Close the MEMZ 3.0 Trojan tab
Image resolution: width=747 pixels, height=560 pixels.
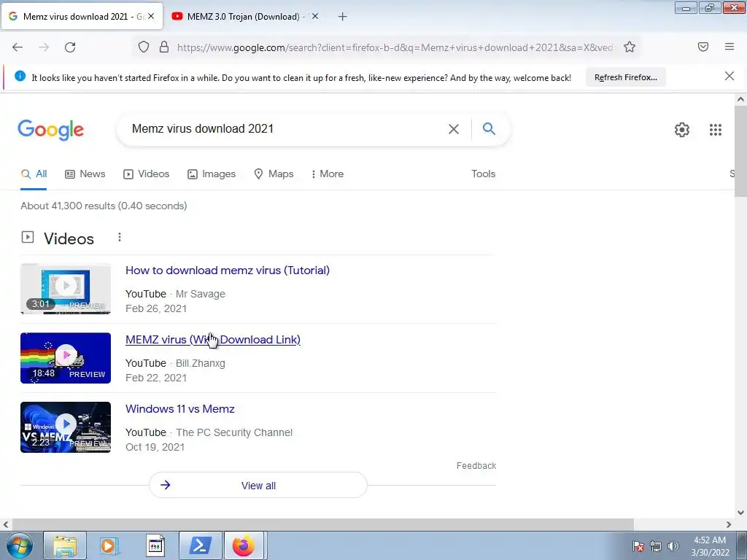pyautogui.click(x=315, y=16)
